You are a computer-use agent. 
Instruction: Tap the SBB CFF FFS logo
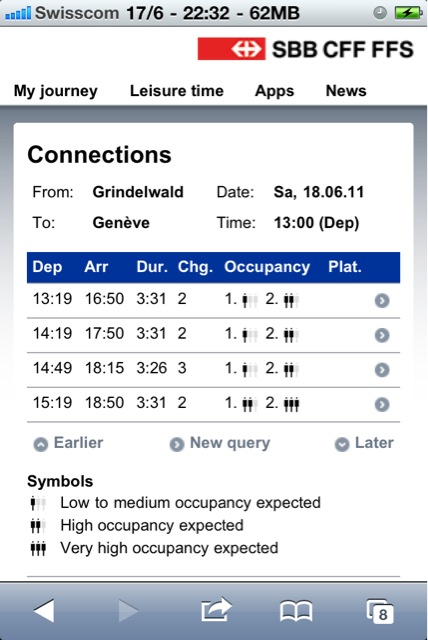point(306,49)
